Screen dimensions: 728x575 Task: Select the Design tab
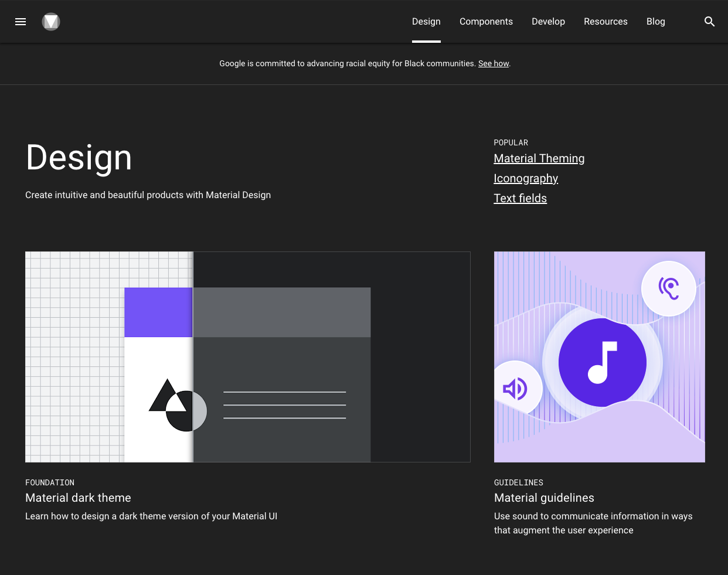tap(426, 22)
